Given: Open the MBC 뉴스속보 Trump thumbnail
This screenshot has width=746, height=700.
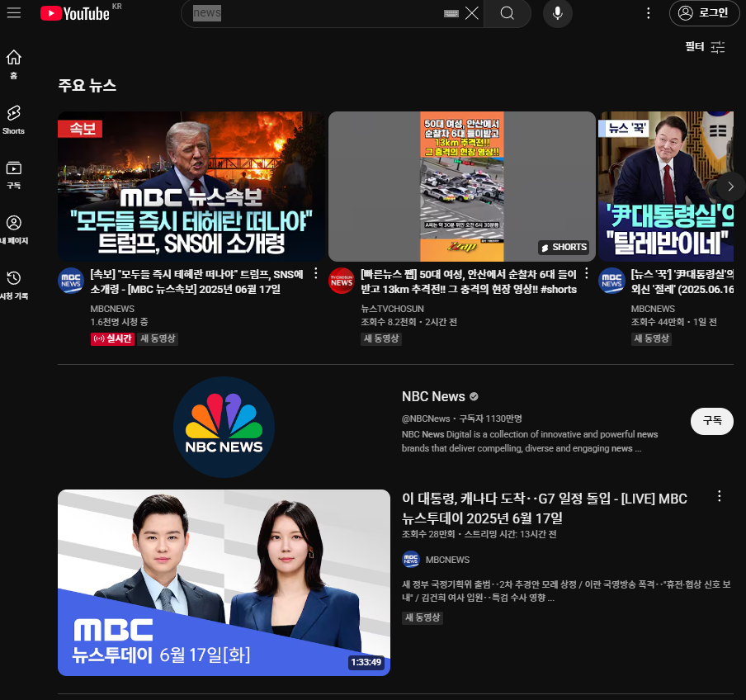Looking at the screenshot, I should click(191, 186).
